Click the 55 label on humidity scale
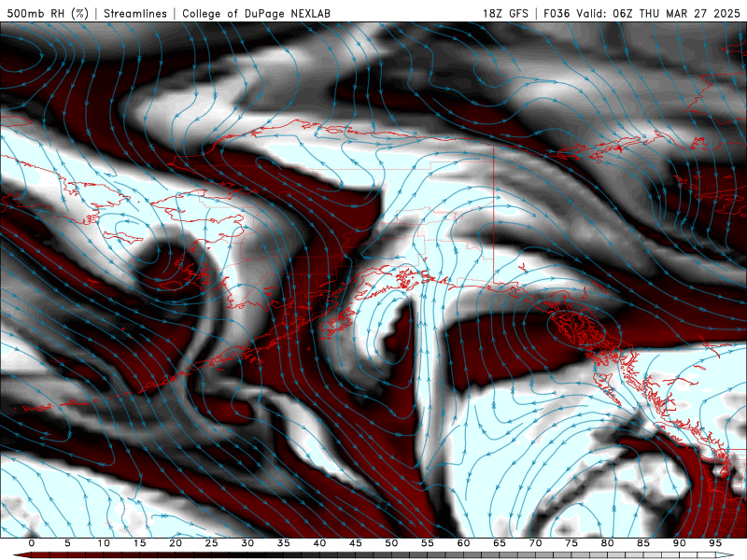The height and width of the screenshot is (560, 747). point(428,543)
